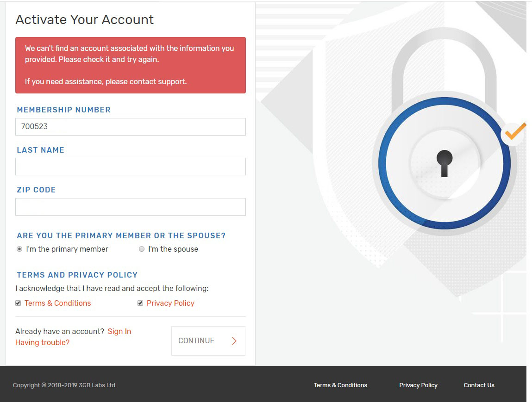Focus the Last Name text field

[x=130, y=167]
